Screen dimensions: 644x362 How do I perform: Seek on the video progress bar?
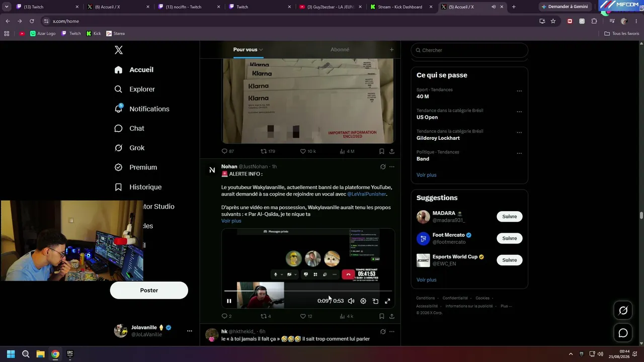[308, 291]
